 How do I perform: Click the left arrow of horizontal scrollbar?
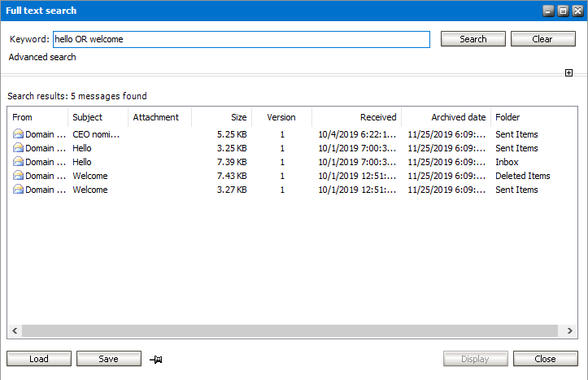tap(15, 330)
